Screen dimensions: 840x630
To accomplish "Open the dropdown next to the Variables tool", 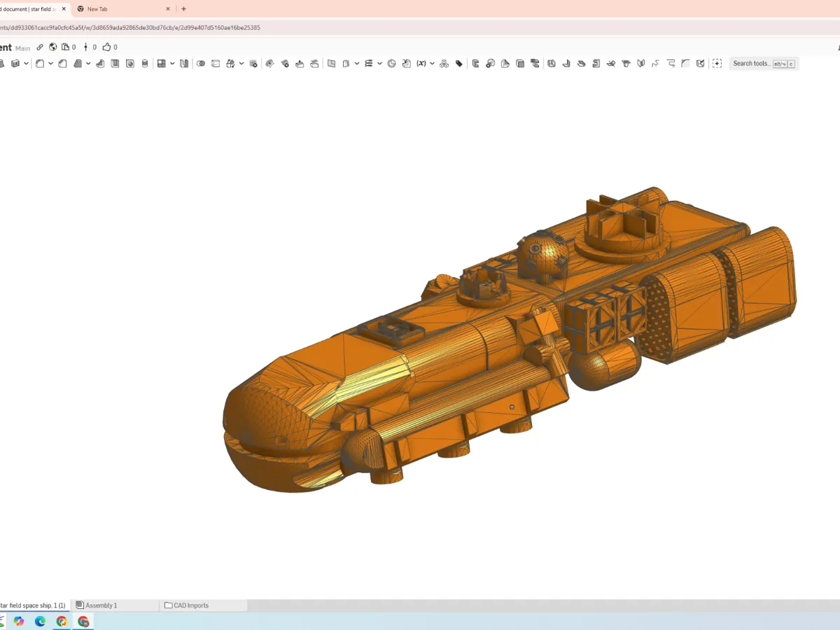I will tap(432, 63).
